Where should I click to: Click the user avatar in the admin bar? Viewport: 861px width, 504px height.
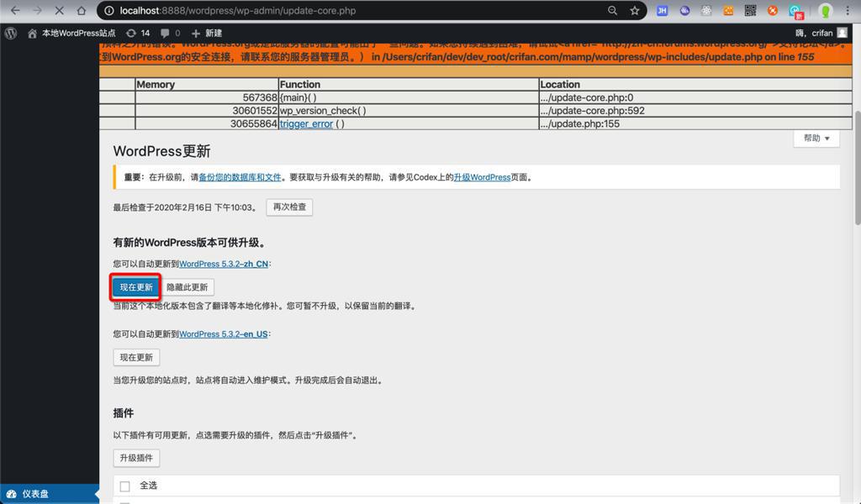click(x=843, y=33)
